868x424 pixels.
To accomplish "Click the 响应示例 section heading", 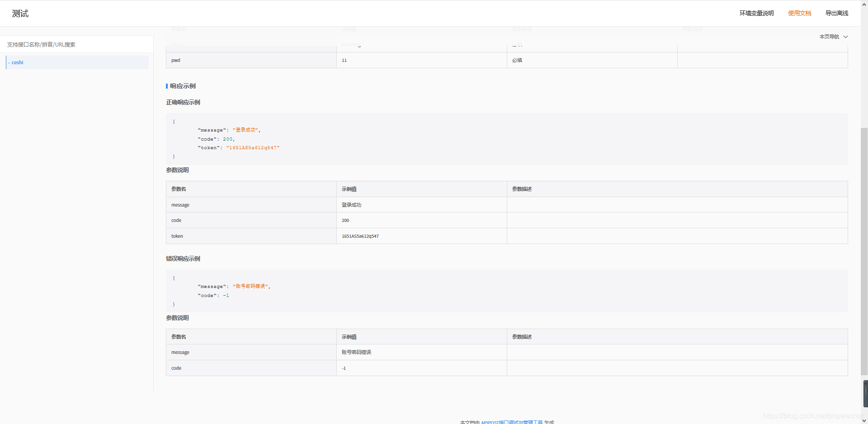I will (183, 86).
